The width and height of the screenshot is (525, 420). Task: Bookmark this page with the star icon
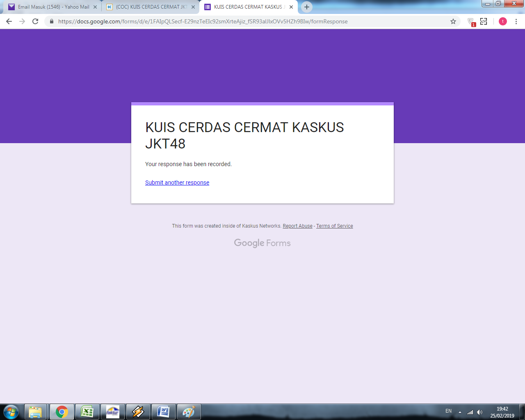point(452,21)
